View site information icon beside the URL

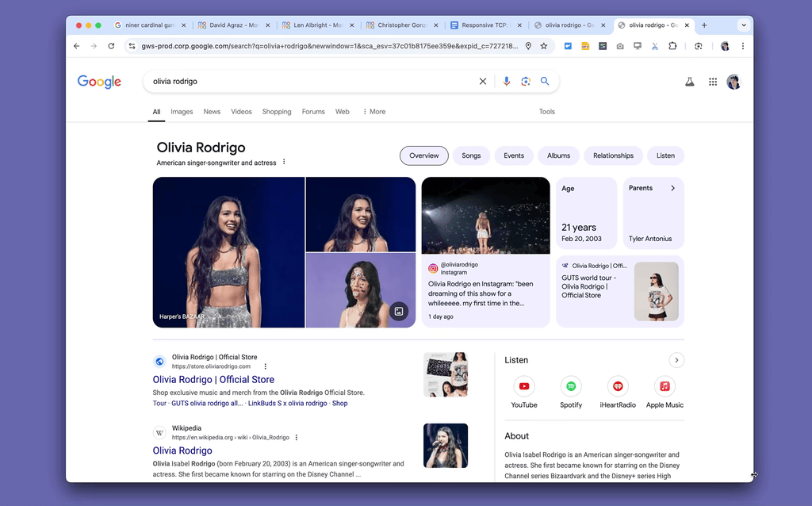(x=132, y=46)
